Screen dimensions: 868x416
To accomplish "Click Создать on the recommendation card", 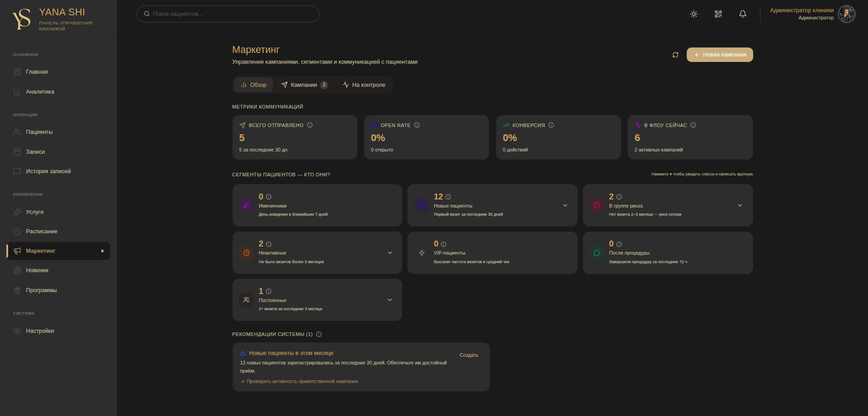I will (469, 355).
